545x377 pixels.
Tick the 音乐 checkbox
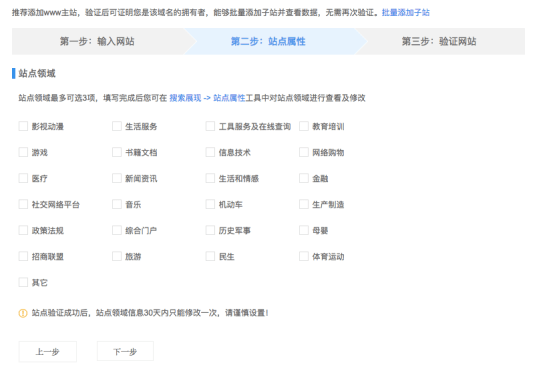pyautogui.click(x=117, y=204)
